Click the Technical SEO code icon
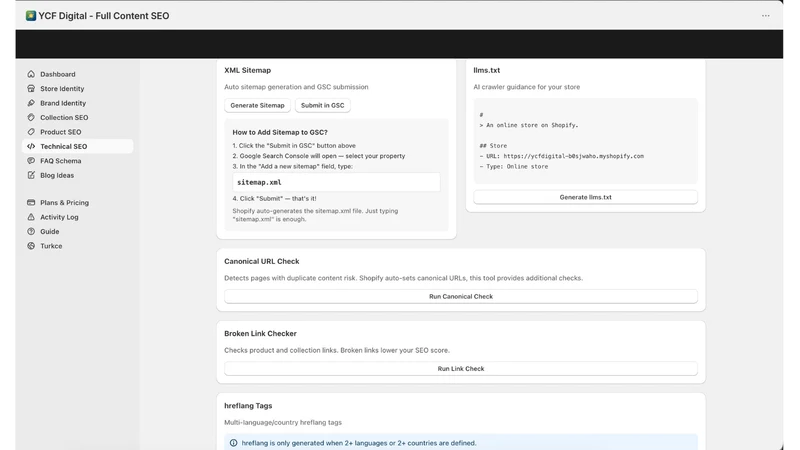Screen dimensions: 800x450 (x=31, y=146)
